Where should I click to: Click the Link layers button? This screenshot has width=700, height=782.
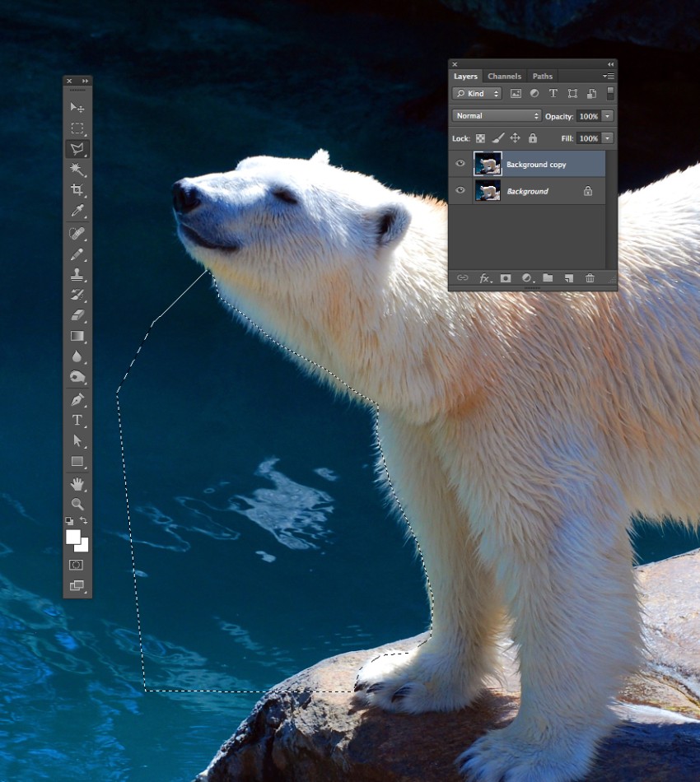[x=463, y=277]
